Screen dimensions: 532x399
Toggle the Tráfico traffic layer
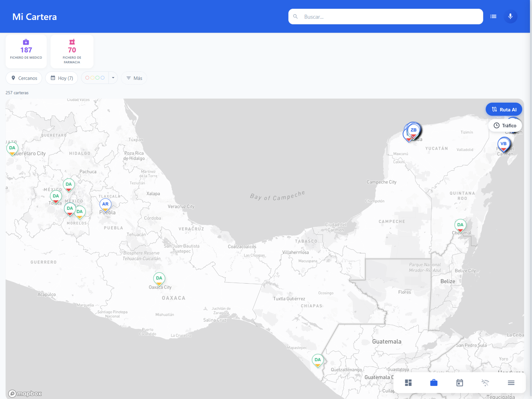[x=505, y=125]
